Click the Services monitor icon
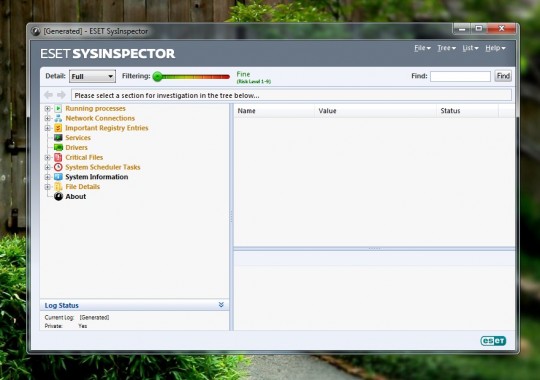 point(58,138)
